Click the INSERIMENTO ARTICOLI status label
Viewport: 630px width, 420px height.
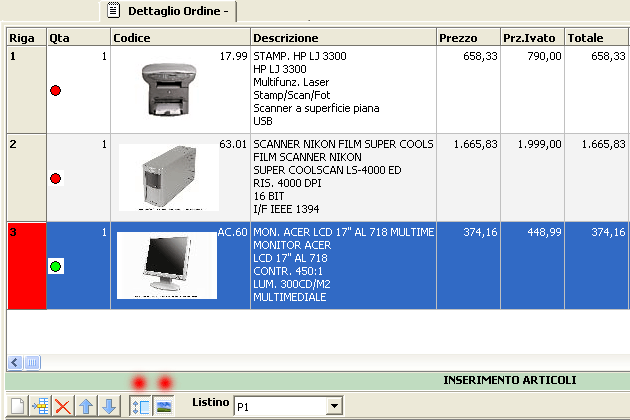tap(509, 380)
